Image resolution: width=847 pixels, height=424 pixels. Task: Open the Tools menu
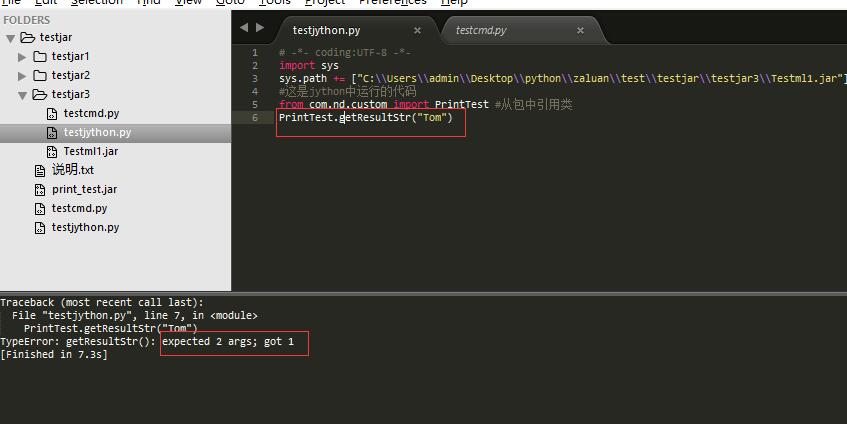pyautogui.click(x=274, y=2)
